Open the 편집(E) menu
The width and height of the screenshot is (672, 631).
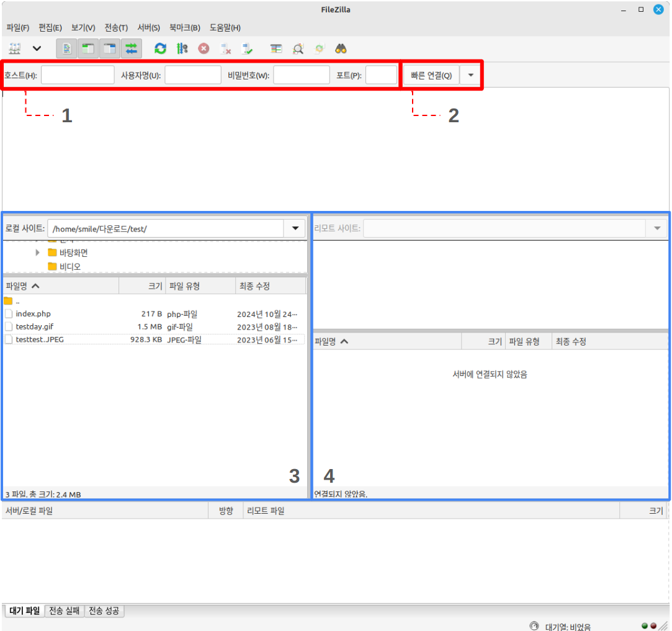pyautogui.click(x=50, y=28)
